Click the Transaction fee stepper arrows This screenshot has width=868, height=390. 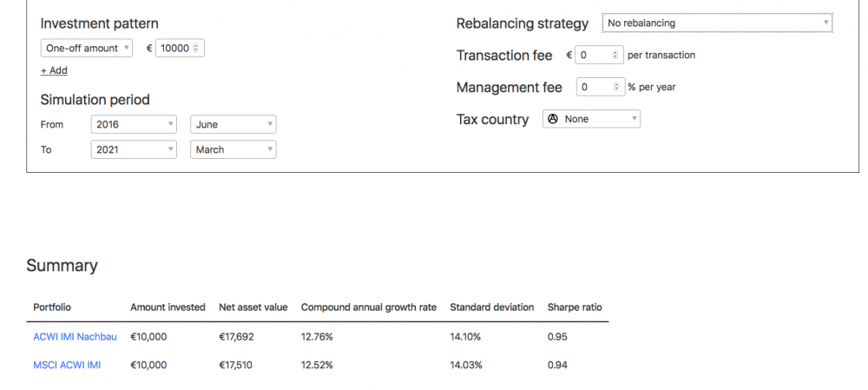[x=615, y=55]
